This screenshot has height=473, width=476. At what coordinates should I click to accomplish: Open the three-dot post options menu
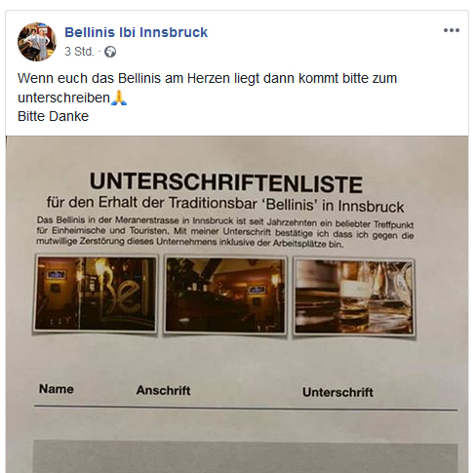coord(452,30)
